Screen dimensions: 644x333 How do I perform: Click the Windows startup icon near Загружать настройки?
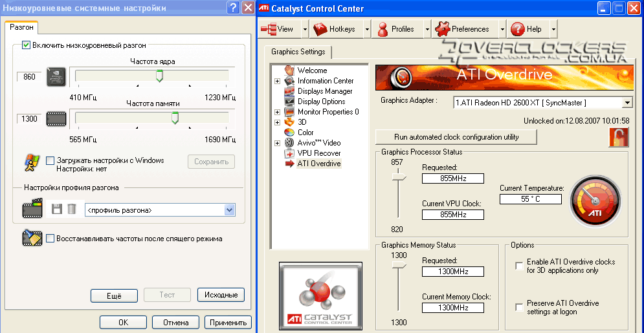point(32,163)
